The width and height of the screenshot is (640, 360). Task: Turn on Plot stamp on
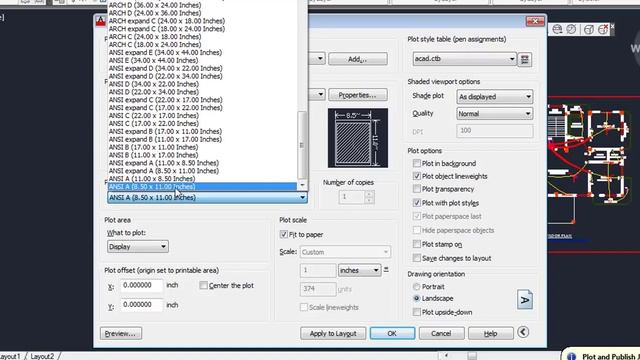coord(417,244)
